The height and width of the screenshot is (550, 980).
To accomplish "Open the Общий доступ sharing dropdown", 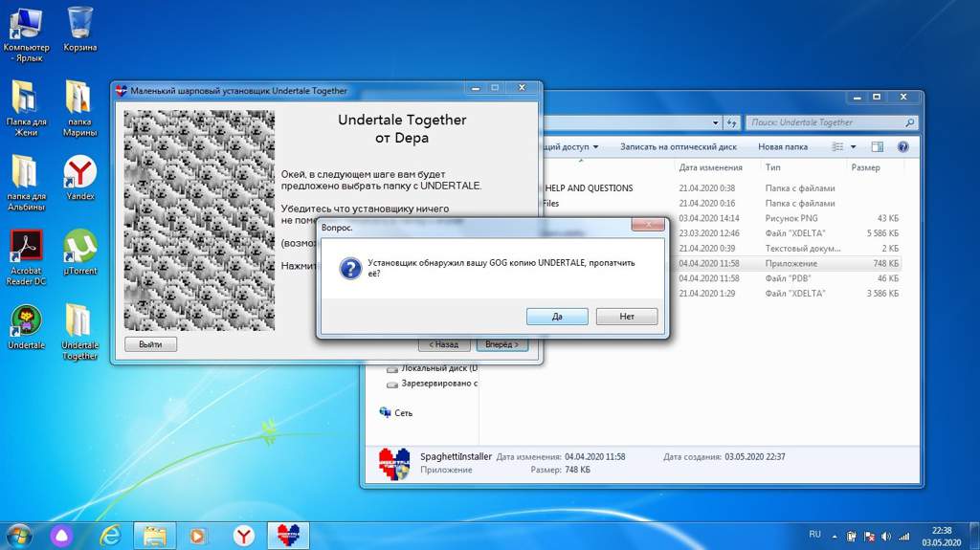I will click(x=570, y=147).
